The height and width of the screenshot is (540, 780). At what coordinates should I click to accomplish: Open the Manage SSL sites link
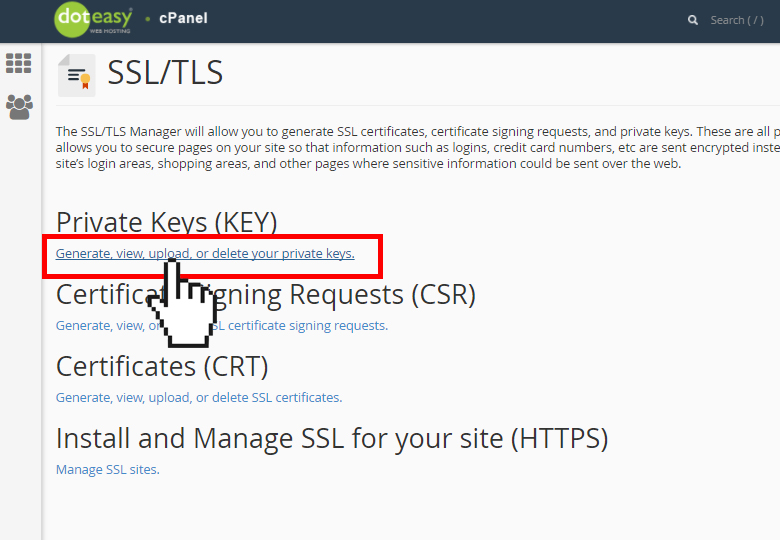click(x=107, y=469)
